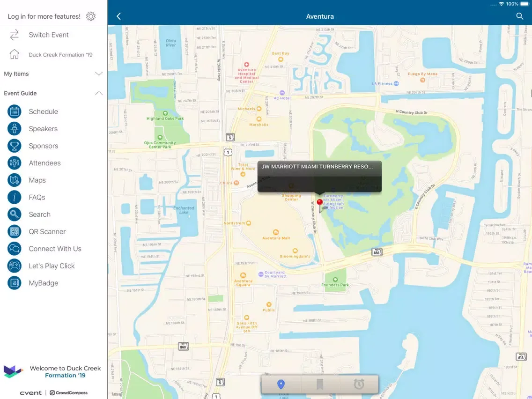Image resolution: width=532 pixels, height=399 pixels.
Task: Open the MyBadge icon
Action: click(x=14, y=283)
